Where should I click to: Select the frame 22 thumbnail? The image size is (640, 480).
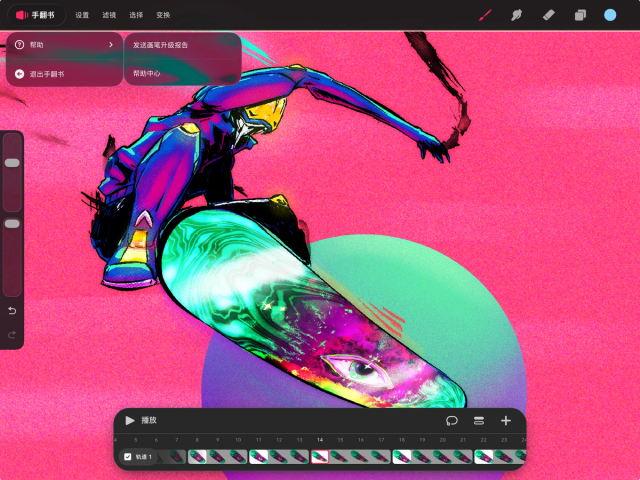pos(483,457)
